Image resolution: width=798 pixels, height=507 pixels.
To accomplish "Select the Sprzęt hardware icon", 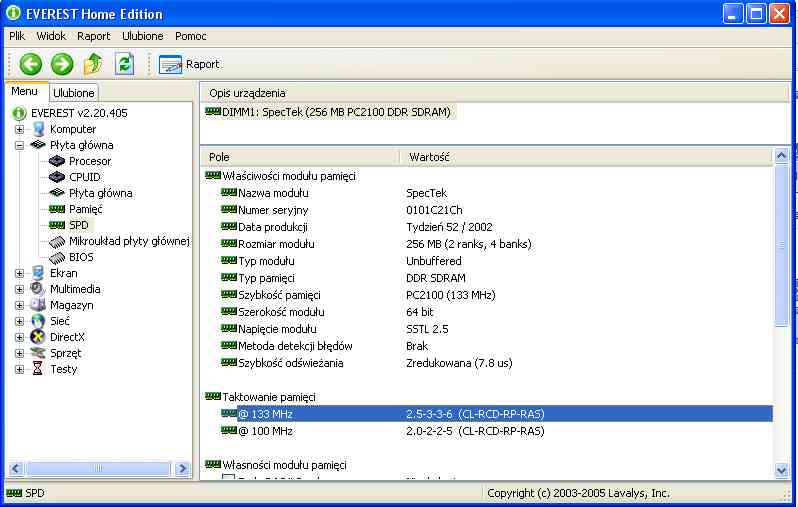I will 38,353.
